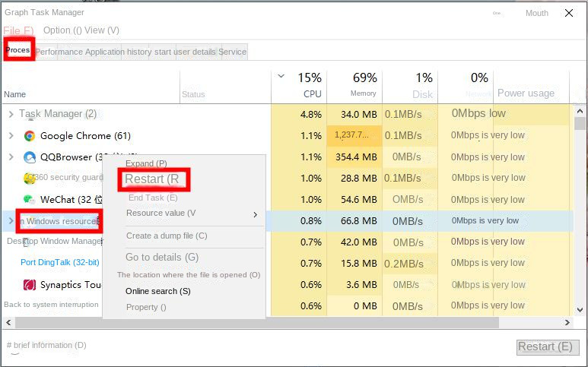Click the 360 security guard icon
This screenshot has height=367, width=588.
(30, 178)
